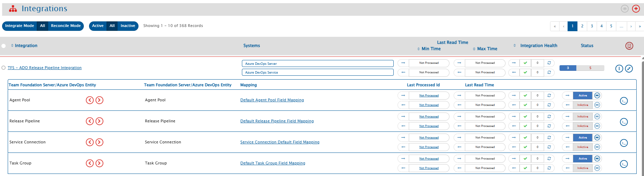
Task: Toggle Active status for Agent Pool forward direction
Action: click(x=582, y=95)
